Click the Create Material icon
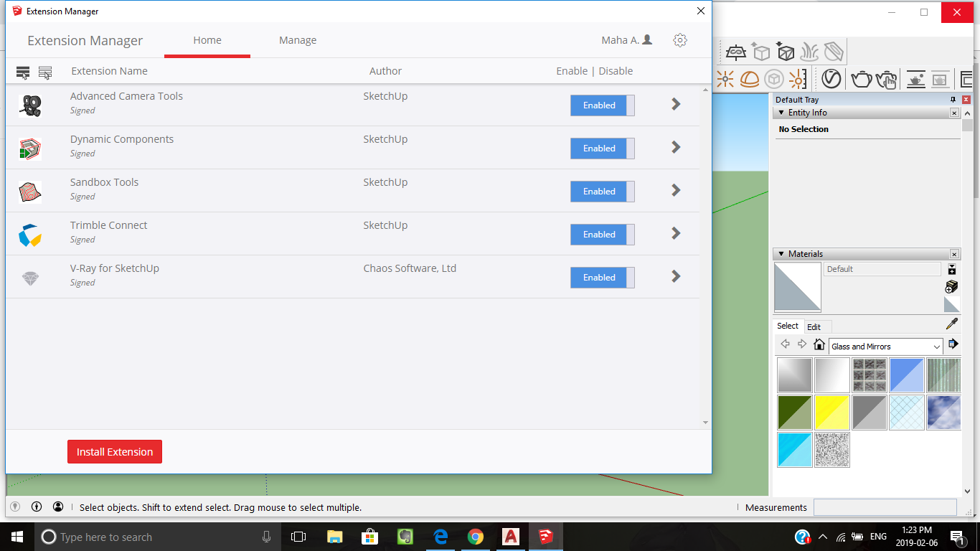Viewport: 980px width, 551px height. [951, 286]
